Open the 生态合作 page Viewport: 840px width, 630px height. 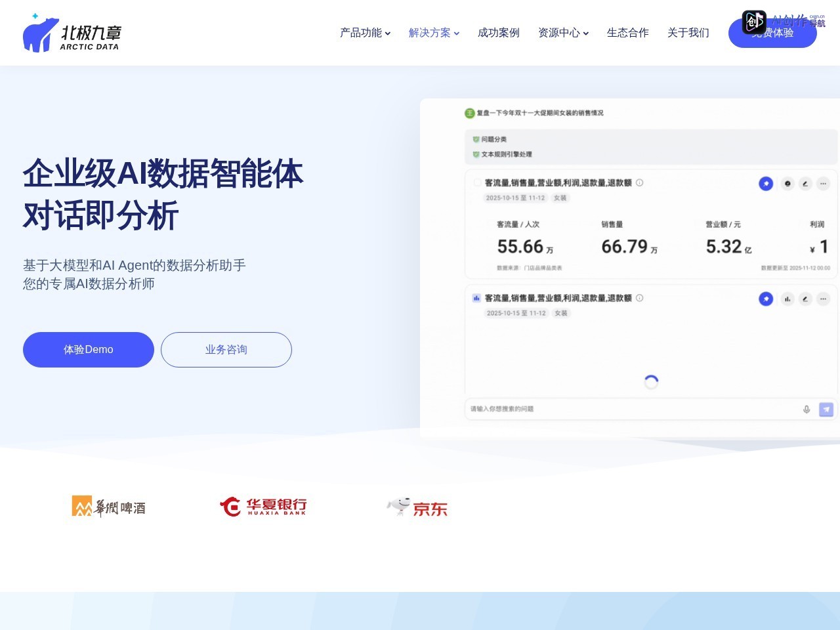[628, 33]
